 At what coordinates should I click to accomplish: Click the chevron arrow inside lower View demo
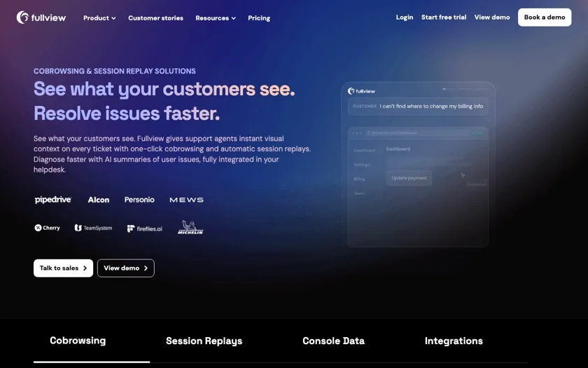[146, 268]
